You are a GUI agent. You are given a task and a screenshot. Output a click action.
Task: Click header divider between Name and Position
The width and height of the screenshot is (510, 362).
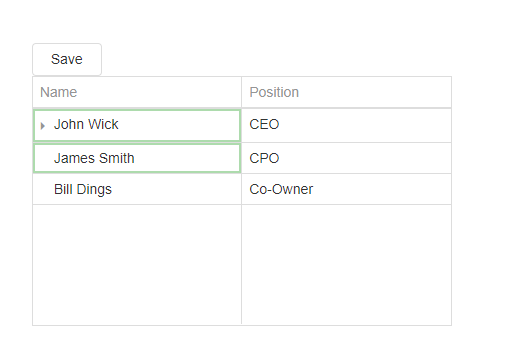coord(241,92)
